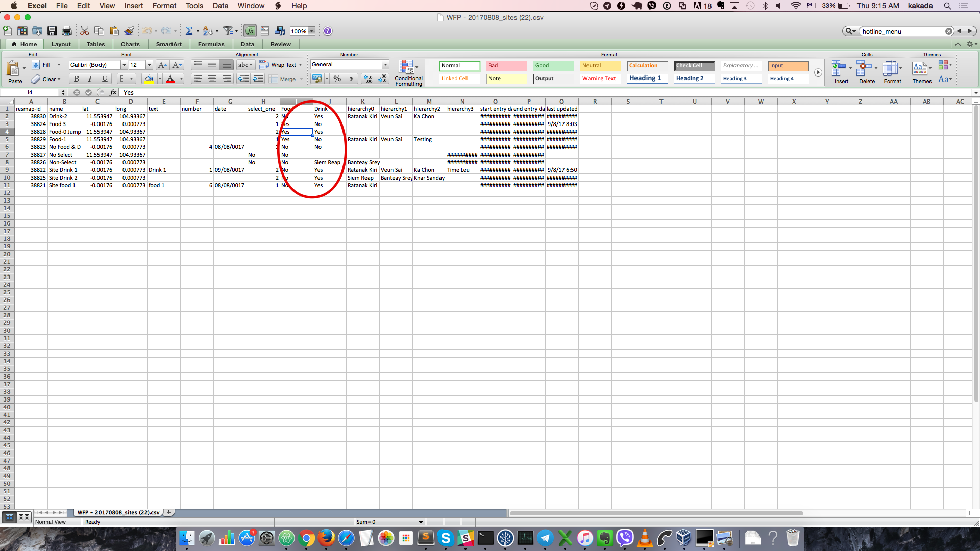Select the Sort ascending icon
This screenshot has width=980, height=551.
[x=208, y=31]
